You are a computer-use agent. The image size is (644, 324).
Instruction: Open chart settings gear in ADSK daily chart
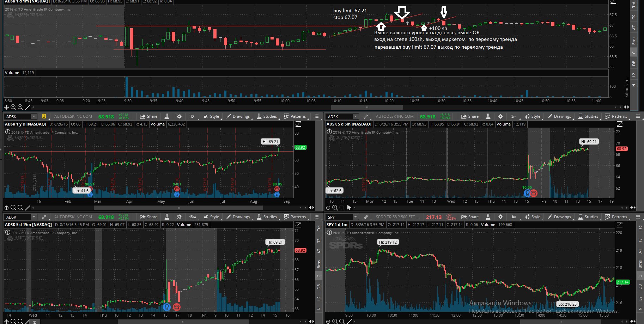click(x=179, y=116)
